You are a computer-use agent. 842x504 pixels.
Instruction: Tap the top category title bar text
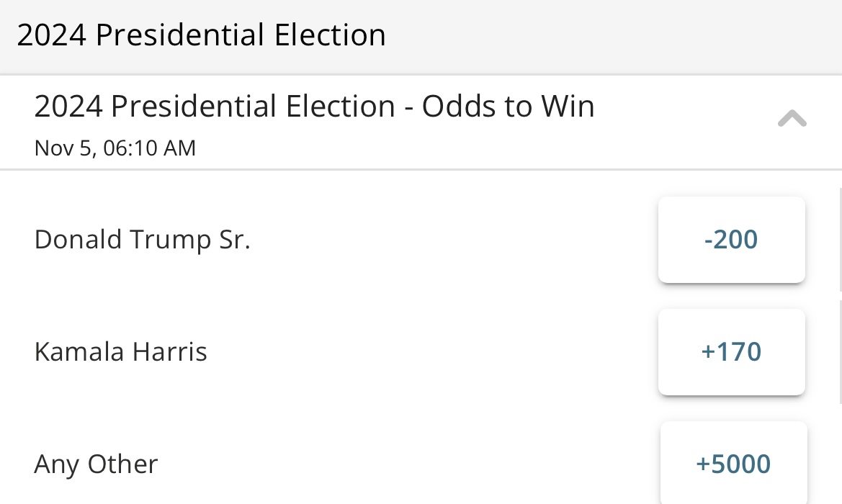pyautogui.click(x=202, y=35)
